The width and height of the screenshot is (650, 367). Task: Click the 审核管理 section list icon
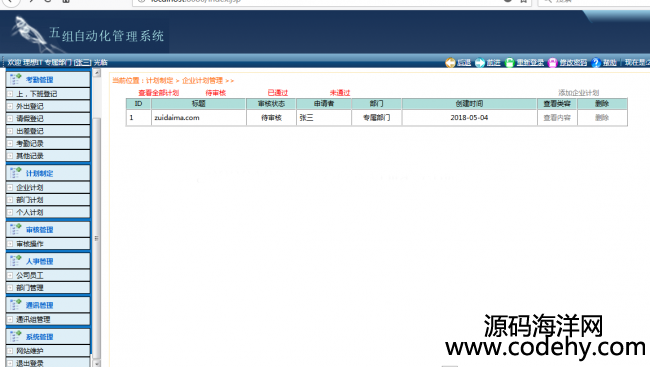[16, 229]
